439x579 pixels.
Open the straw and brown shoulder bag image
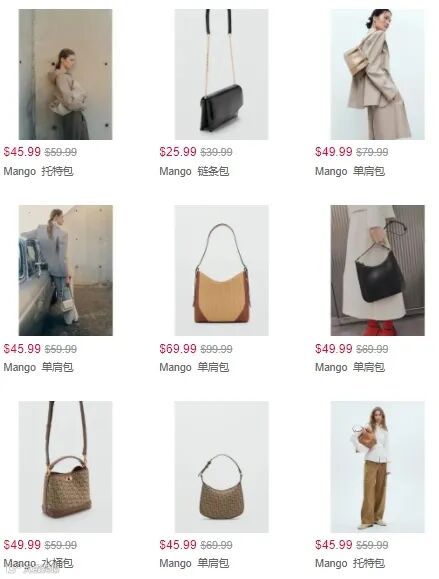coord(222,270)
